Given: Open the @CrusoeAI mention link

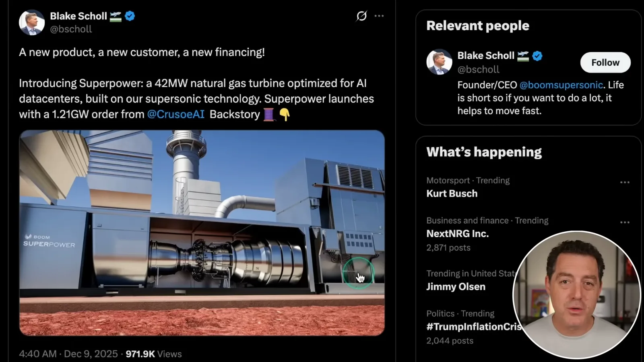Looking at the screenshot, I should (176, 114).
